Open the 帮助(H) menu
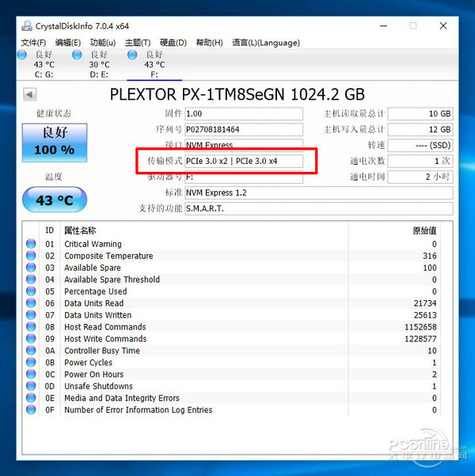 (210, 43)
